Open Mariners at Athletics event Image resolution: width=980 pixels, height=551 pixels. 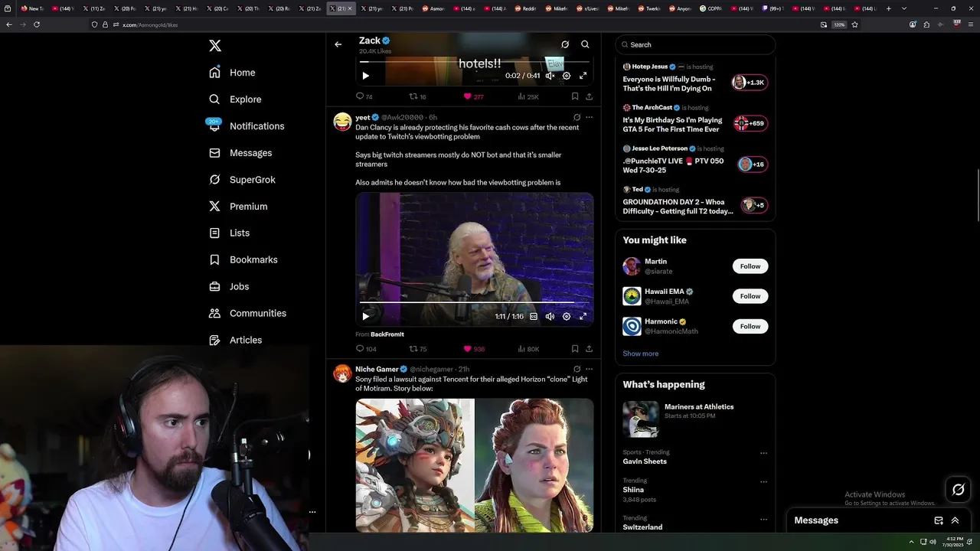695,419
